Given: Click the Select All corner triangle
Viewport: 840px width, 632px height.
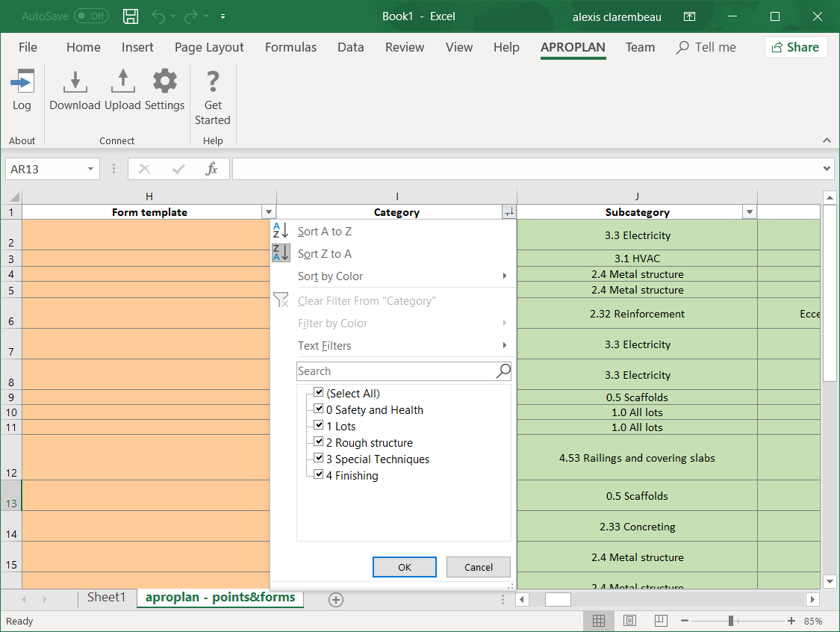Looking at the screenshot, I should click(x=14, y=196).
